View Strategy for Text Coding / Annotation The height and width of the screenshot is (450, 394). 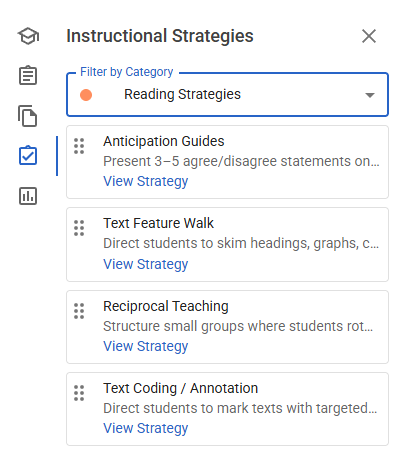point(146,428)
